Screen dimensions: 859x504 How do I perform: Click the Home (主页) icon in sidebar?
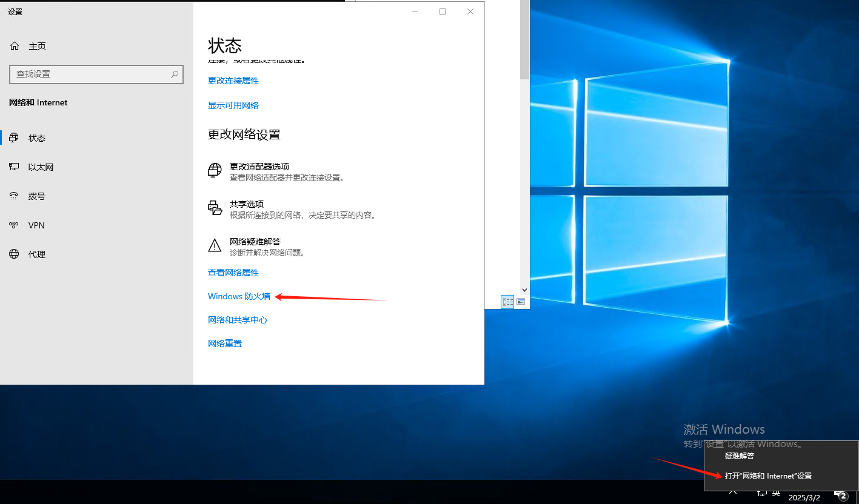click(x=15, y=46)
